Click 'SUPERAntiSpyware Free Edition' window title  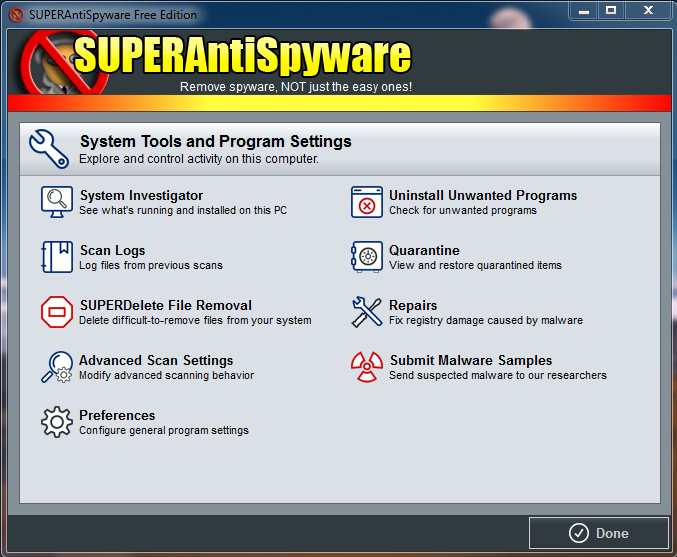(x=113, y=15)
